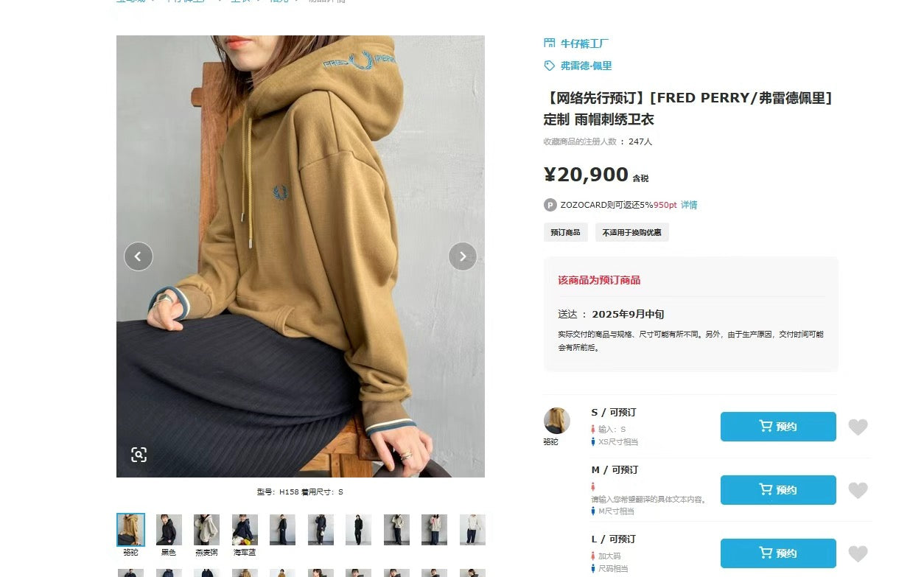Click the 预订商品 tag

pos(566,232)
